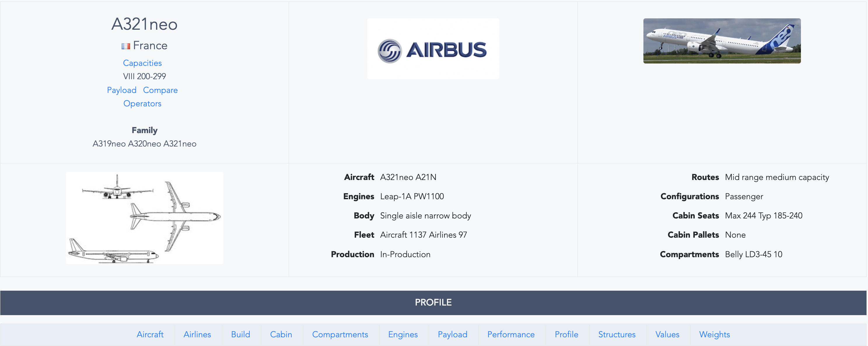This screenshot has height=346, width=868.
Task: Open the Airlines tab
Action: coord(197,335)
